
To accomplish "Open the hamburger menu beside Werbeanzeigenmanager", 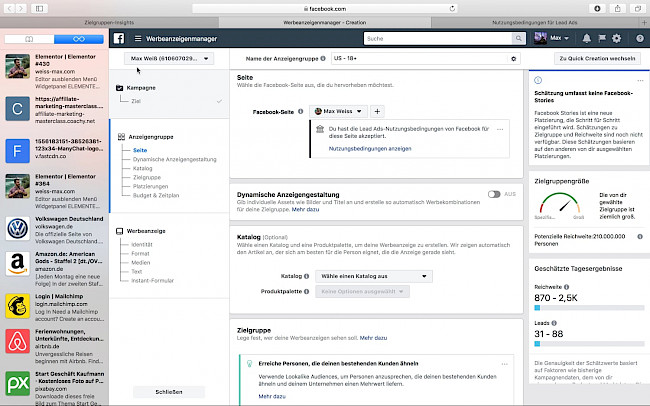I will click(x=137, y=38).
